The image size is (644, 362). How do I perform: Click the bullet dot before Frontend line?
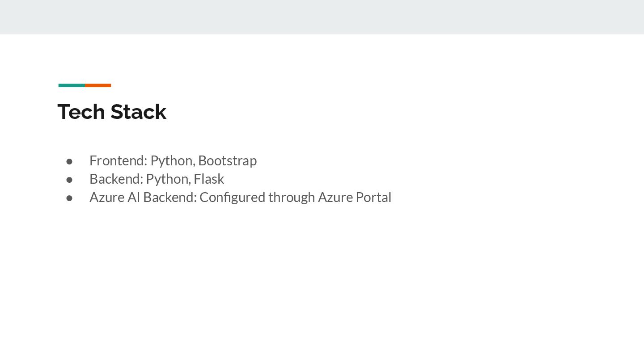69,161
